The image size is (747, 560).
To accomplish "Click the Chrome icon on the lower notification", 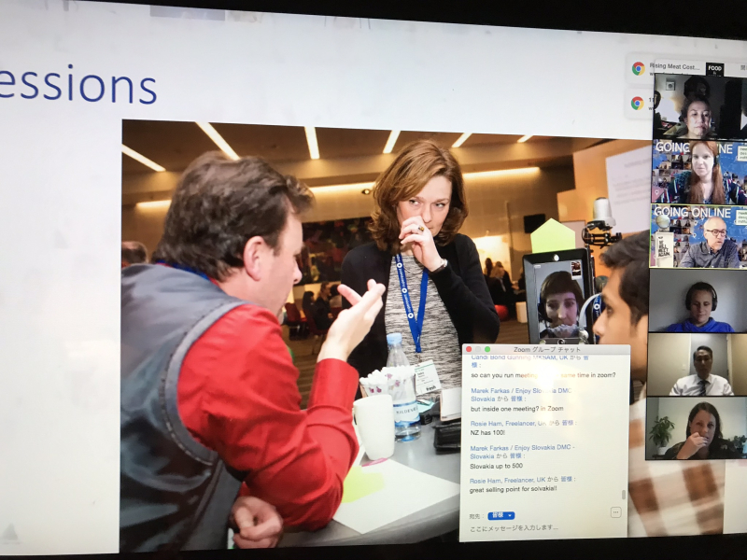I will [637, 103].
